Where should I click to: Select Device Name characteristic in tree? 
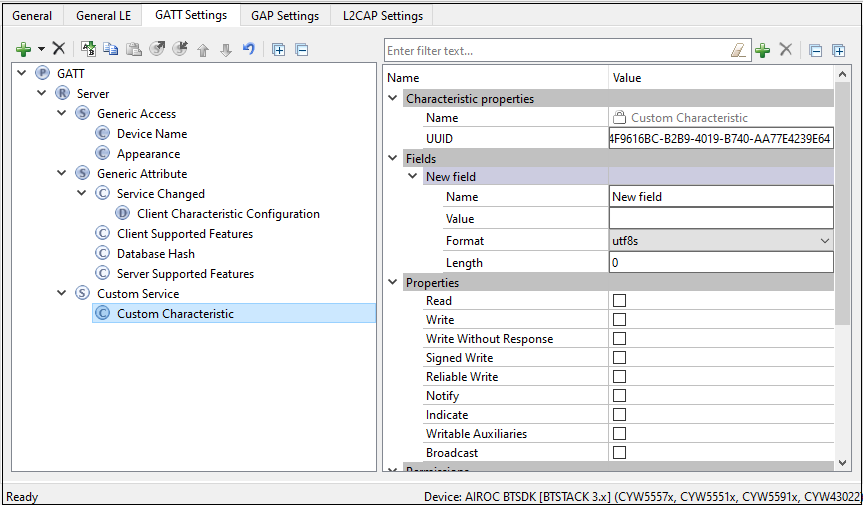click(151, 134)
